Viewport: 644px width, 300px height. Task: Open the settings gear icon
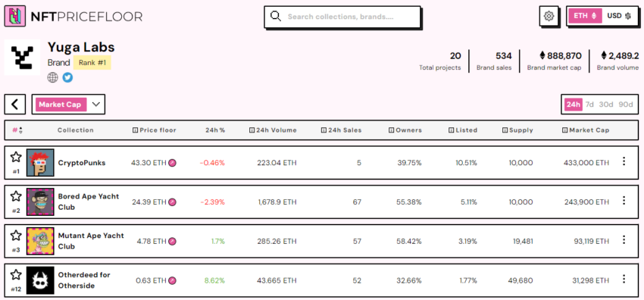pos(549,17)
